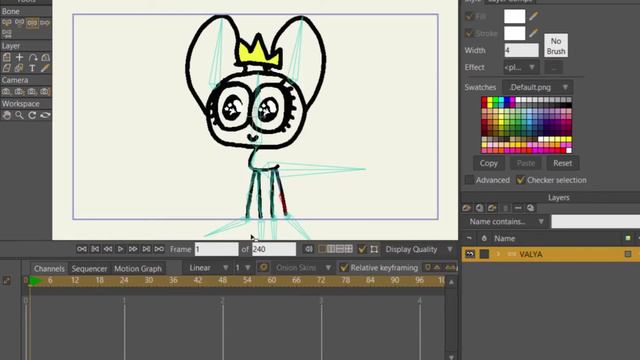Click the New Layer icon in Layers panel

[467, 208]
